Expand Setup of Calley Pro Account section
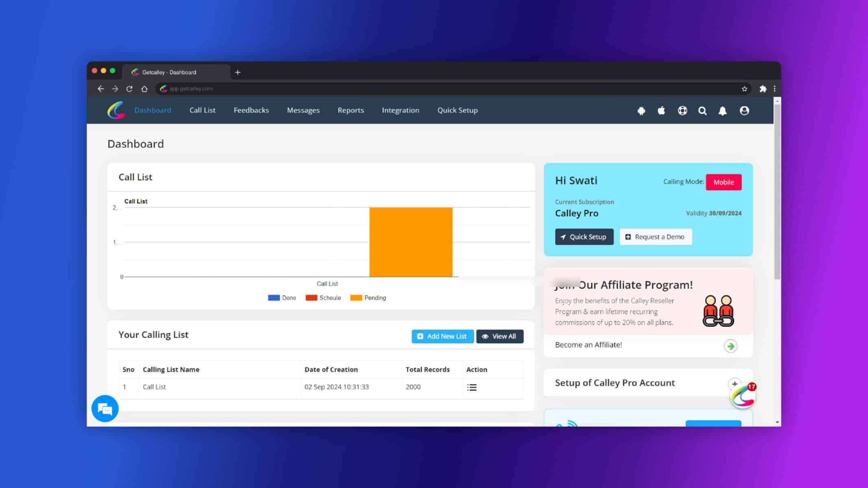Viewport: 868px width, 488px height. [x=735, y=384]
